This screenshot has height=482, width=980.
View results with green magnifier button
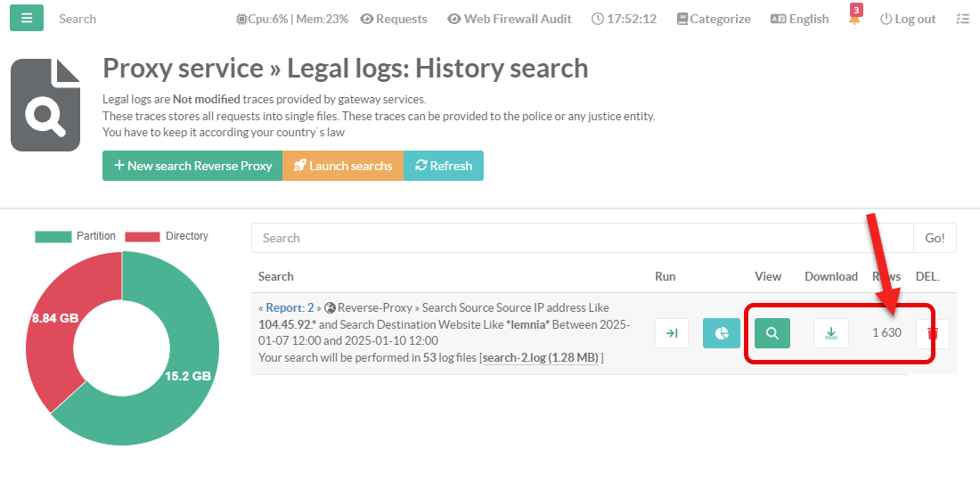[772, 333]
